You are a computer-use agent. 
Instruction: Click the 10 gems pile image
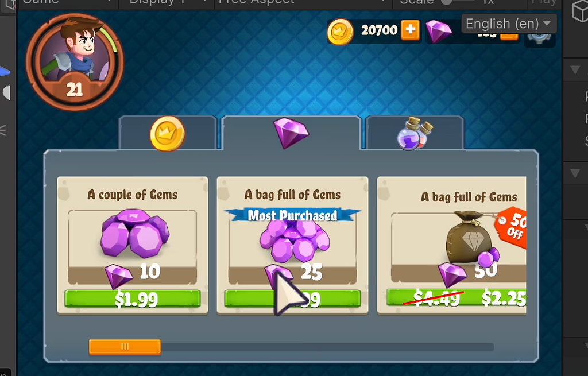(x=134, y=233)
